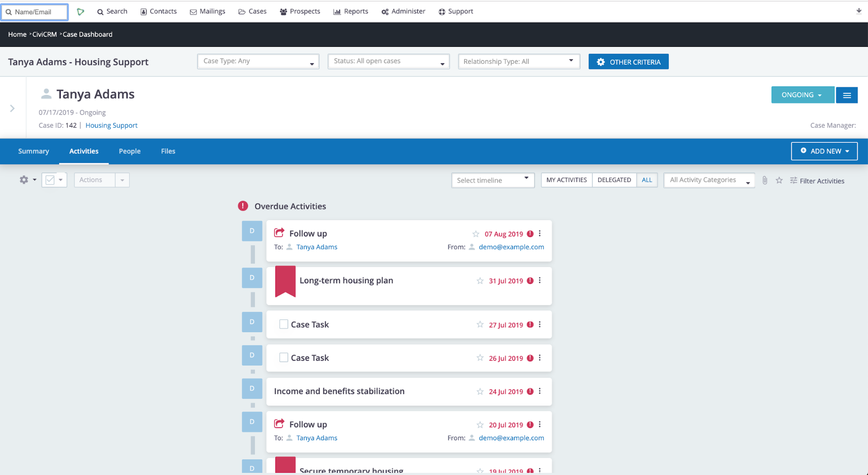Click the download arrow icon in top bar
This screenshot has height=475, width=868.
coord(858,11)
